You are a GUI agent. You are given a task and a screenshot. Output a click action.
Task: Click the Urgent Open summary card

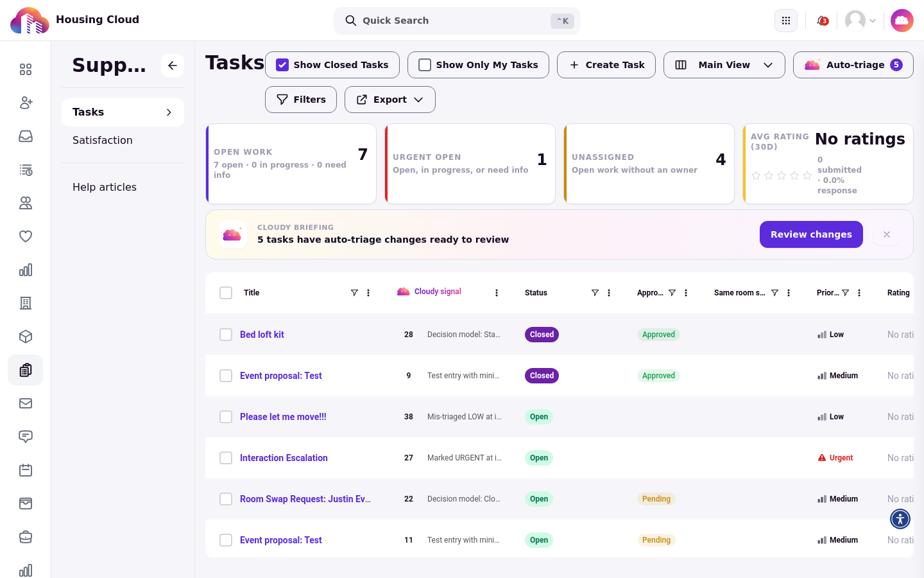point(470,164)
